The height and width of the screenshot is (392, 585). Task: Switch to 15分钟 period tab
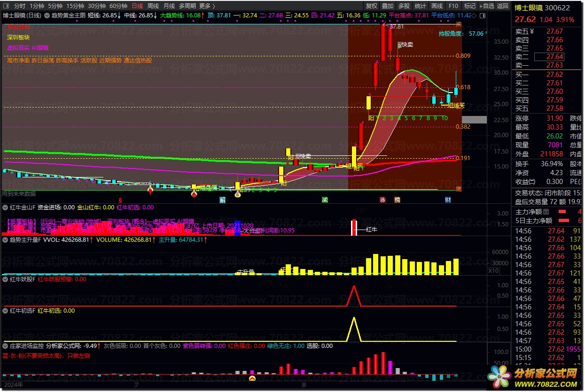(x=75, y=6)
